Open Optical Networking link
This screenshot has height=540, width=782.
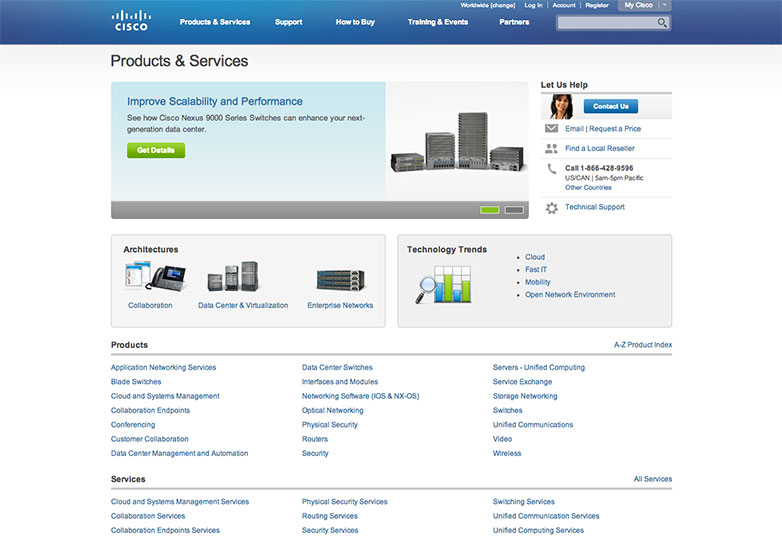pyautogui.click(x=333, y=410)
